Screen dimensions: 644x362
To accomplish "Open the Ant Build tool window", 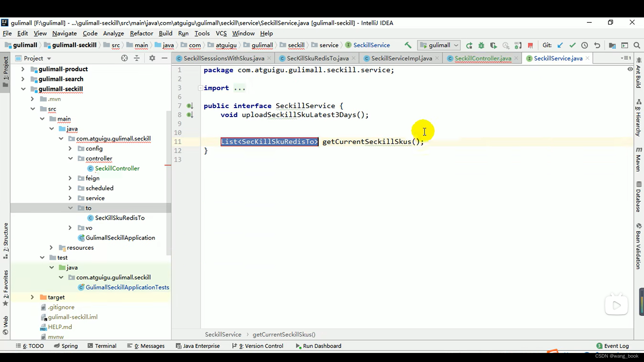I will [x=638, y=73].
